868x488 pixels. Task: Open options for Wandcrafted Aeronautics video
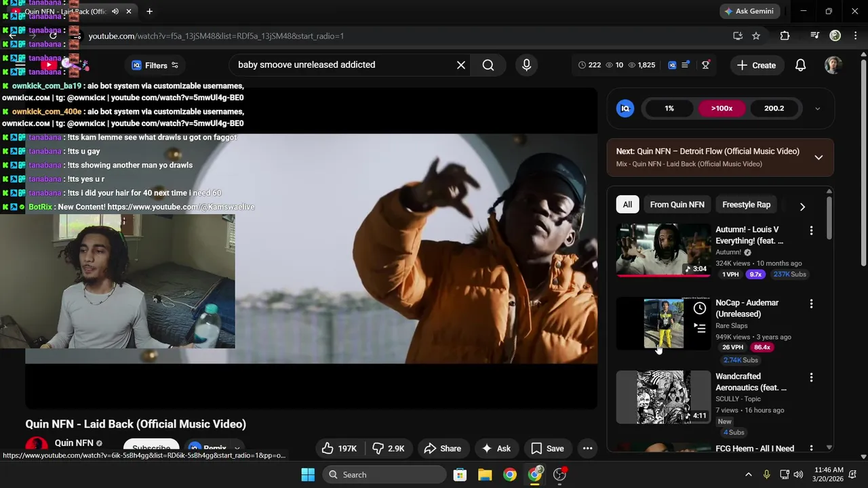811,378
